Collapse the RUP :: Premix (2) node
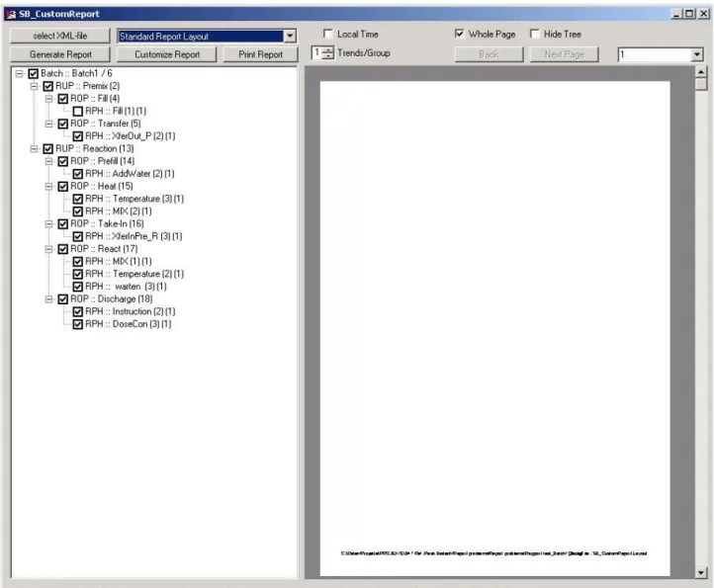 [x=35, y=86]
